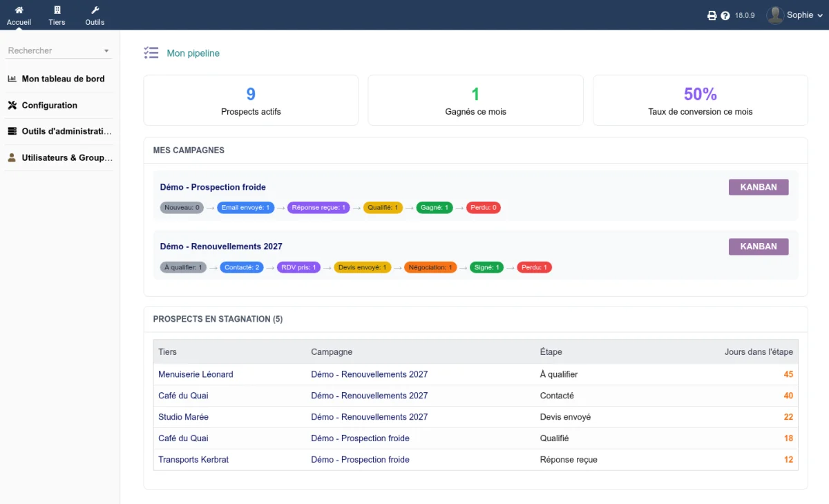Viewport: 829px width, 504px height.
Task: Open campaign link in Studio Marée row
Action: click(x=369, y=417)
